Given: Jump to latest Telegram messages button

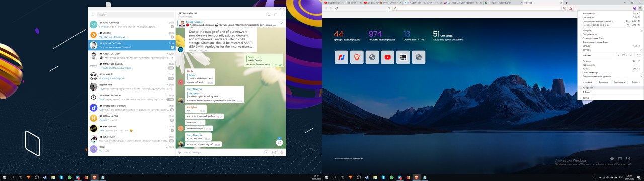Looking at the screenshot, I should coord(279,143).
